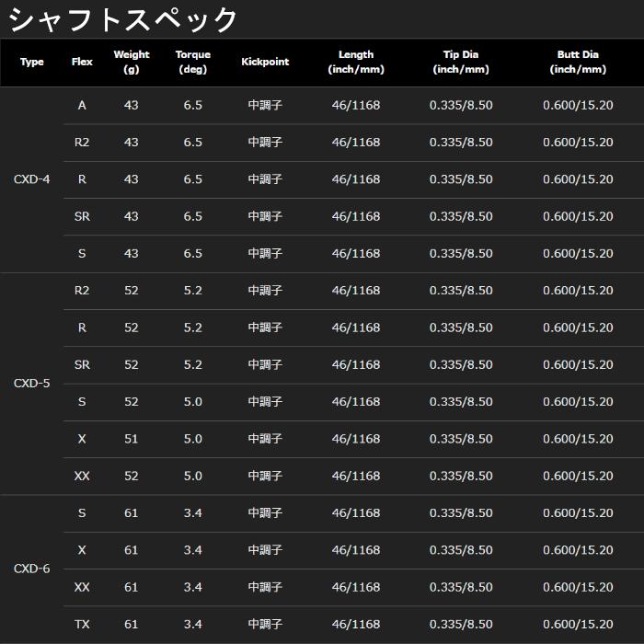Click tip dia 0.335/8.50 in CXD-6 X row
644x644 pixels.
point(461,550)
